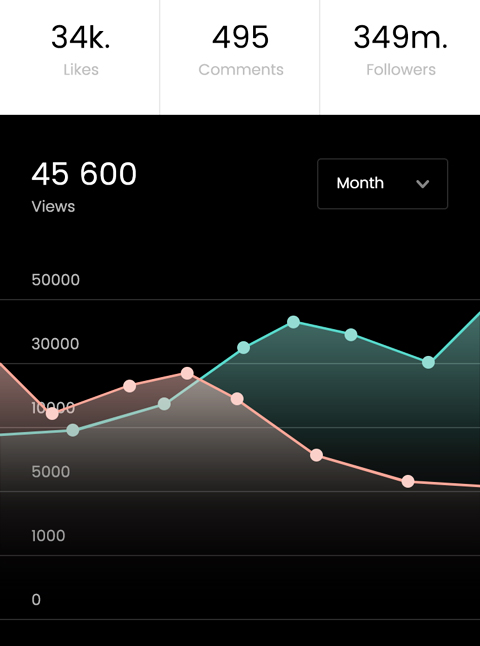The width and height of the screenshot is (480, 646).
Task: Click the 5000 axis label
Action: (x=51, y=472)
